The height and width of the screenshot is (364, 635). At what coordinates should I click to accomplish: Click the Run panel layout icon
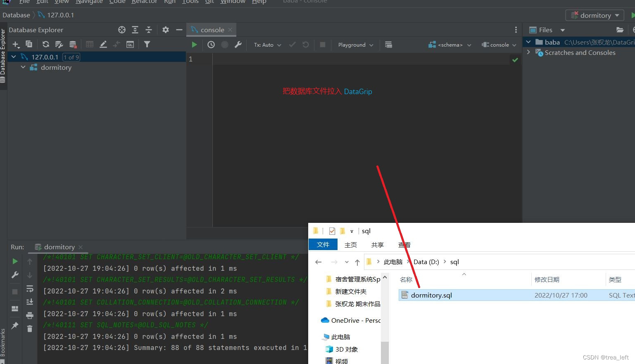pyautogui.click(x=15, y=309)
